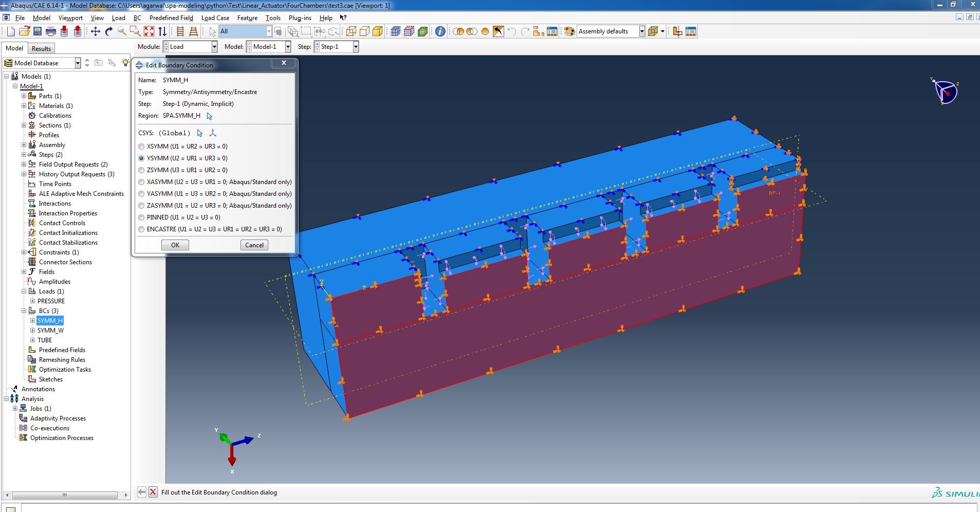Select the Magnify View tool
The height and width of the screenshot is (512, 980).
pos(122,32)
